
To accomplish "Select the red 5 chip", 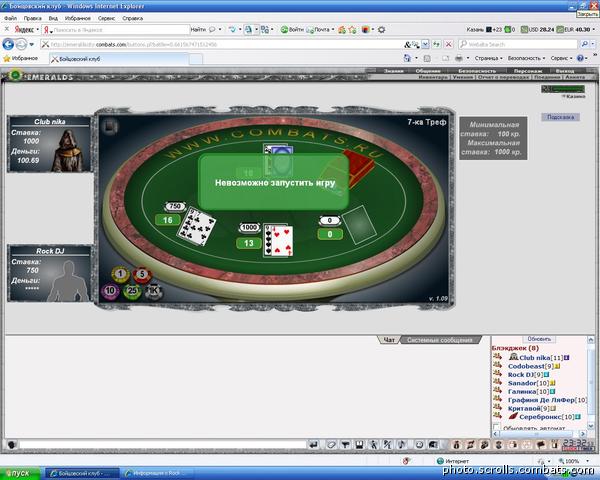I will (142, 274).
